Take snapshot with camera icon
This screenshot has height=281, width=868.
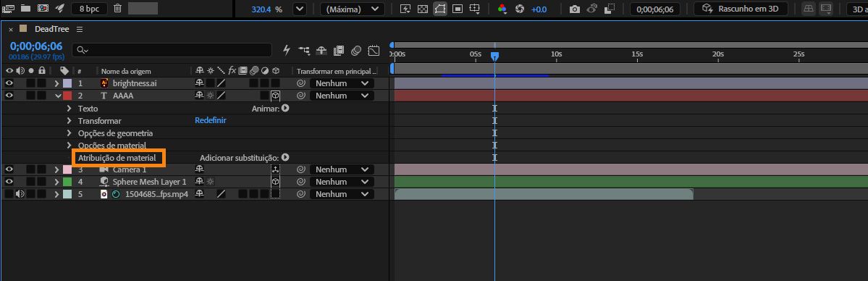click(575, 9)
